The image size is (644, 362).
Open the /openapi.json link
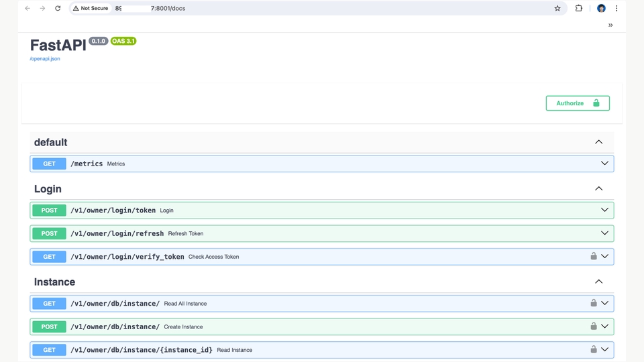(45, 59)
